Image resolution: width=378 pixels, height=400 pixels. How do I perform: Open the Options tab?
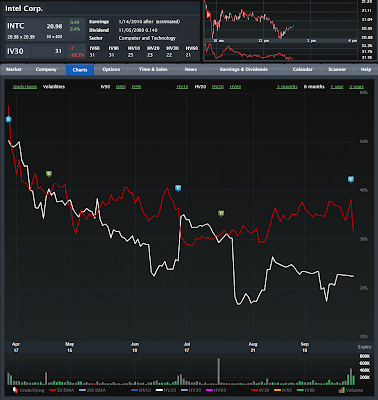pyautogui.click(x=111, y=69)
